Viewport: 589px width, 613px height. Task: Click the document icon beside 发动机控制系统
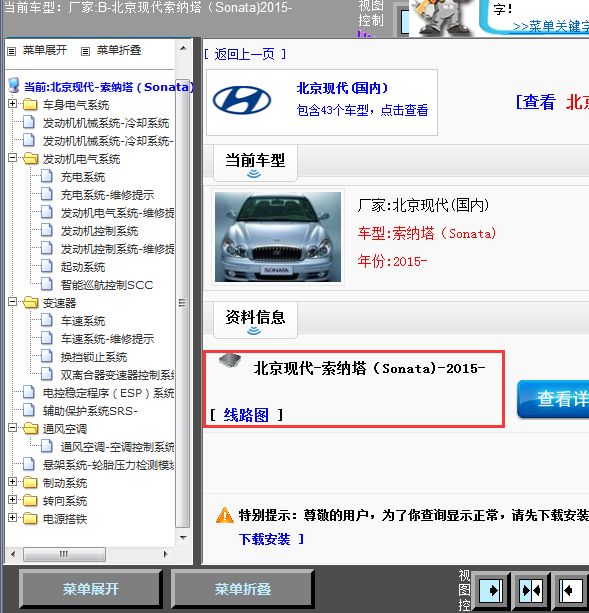click(47, 230)
